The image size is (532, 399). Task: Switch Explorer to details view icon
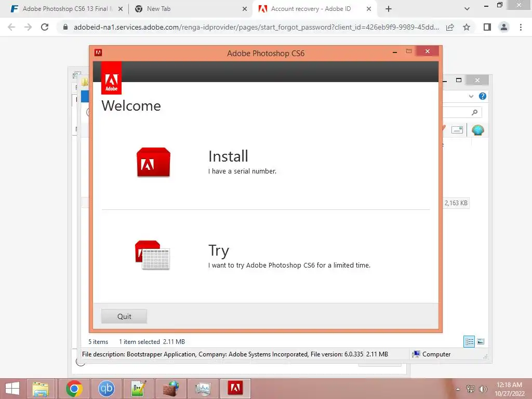tap(469, 341)
